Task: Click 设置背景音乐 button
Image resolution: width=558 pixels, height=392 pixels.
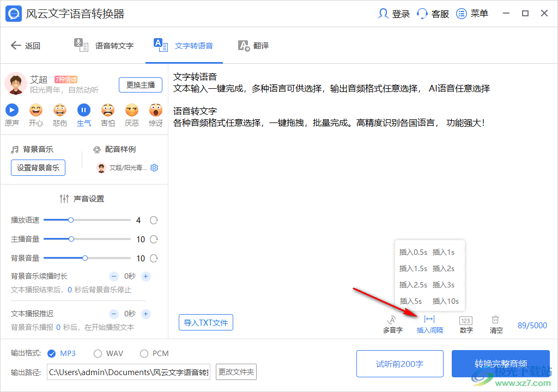Action: [38, 168]
